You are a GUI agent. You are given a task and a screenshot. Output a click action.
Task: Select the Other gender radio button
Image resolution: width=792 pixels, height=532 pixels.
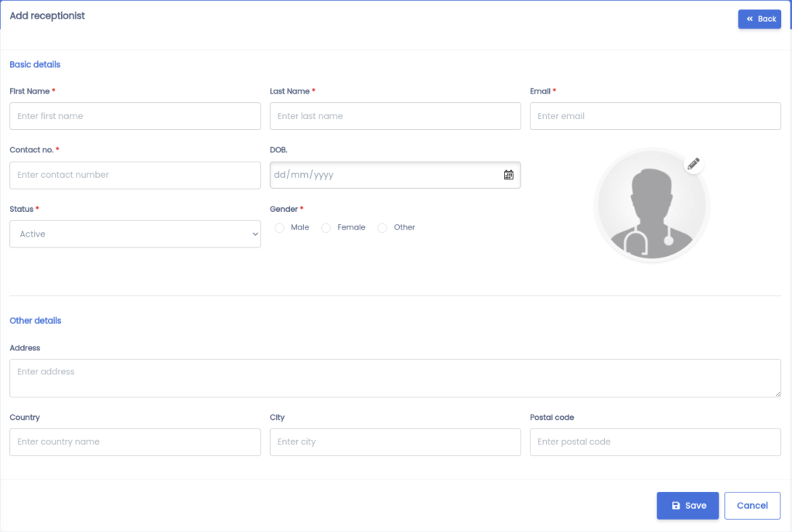[x=382, y=227]
